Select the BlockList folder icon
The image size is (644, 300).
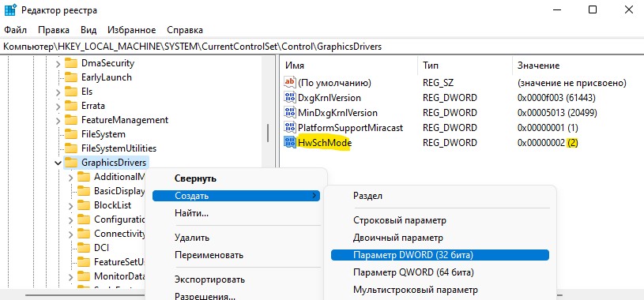click(x=84, y=205)
